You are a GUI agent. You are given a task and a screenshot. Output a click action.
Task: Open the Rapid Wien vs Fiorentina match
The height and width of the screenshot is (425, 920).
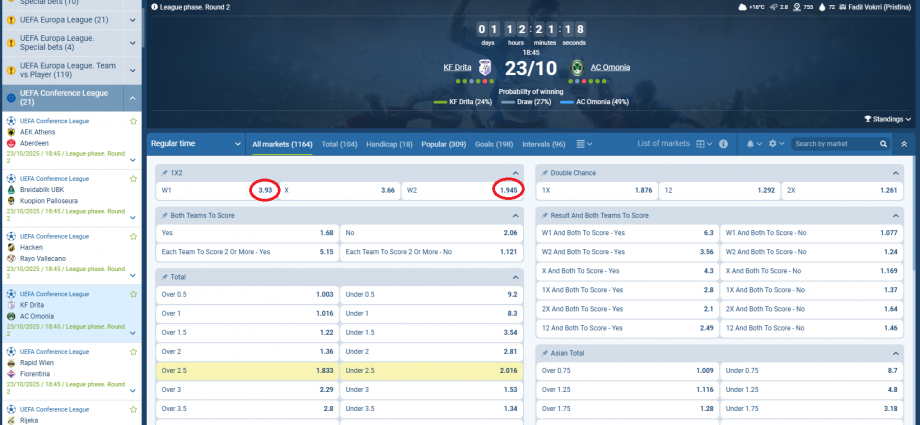click(72, 371)
